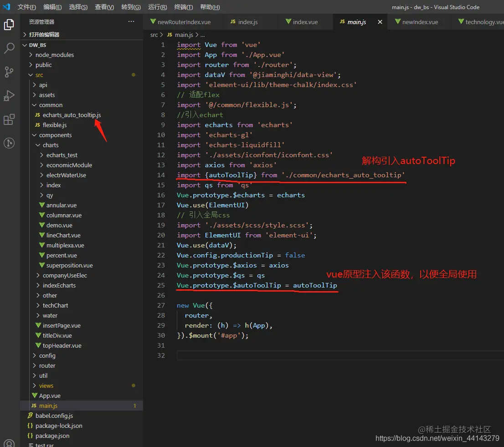Viewport: 504px width, 447px height.
Task: Open 终端(T) menu
Action: pos(183,7)
